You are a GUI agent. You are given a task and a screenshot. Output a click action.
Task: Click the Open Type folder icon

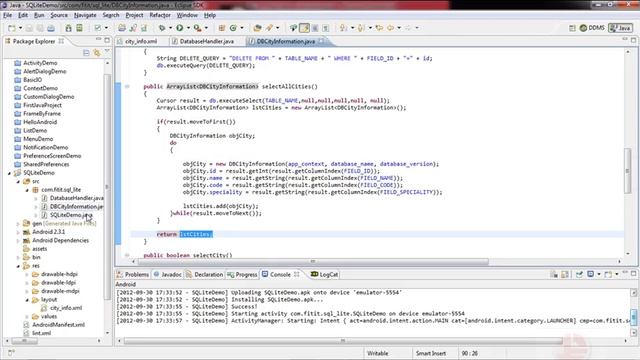tap(257, 28)
